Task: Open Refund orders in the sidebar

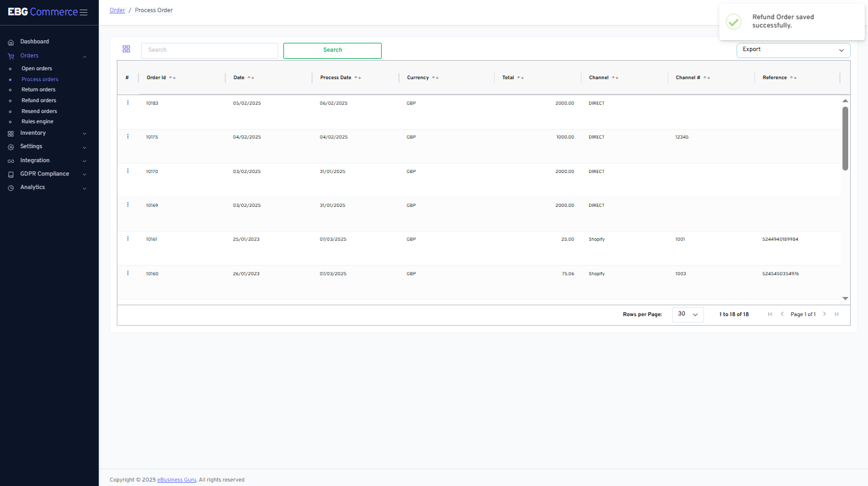Action: coord(39,100)
